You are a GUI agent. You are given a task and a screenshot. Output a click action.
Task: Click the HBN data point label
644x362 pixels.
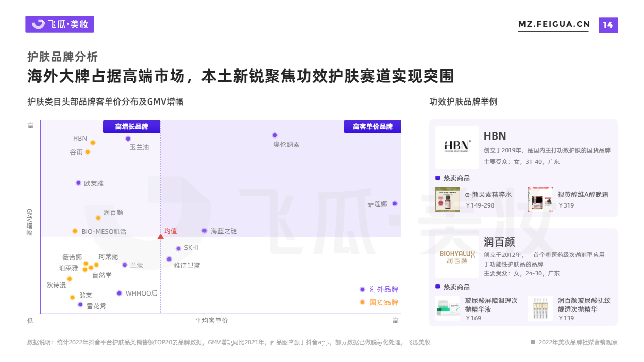click(80, 139)
